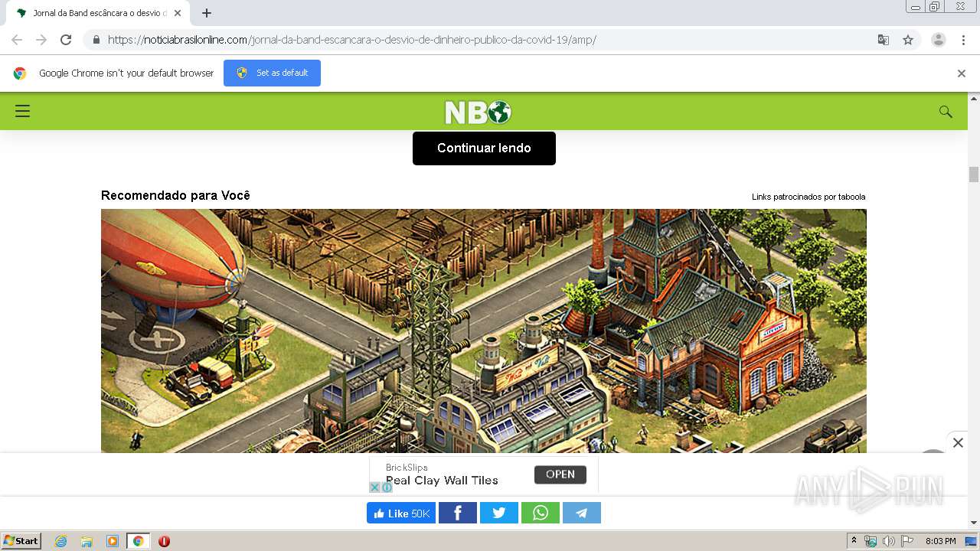Click the ad info icon on BrickSlips ad
This screenshot has width=980, height=551.
click(x=387, y=487)
